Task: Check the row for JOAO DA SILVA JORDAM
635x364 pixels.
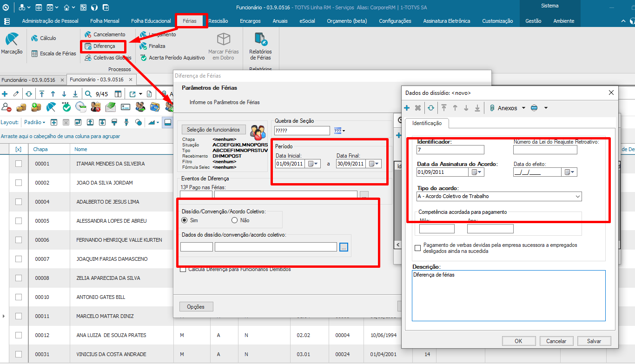Action: point(19,183)
